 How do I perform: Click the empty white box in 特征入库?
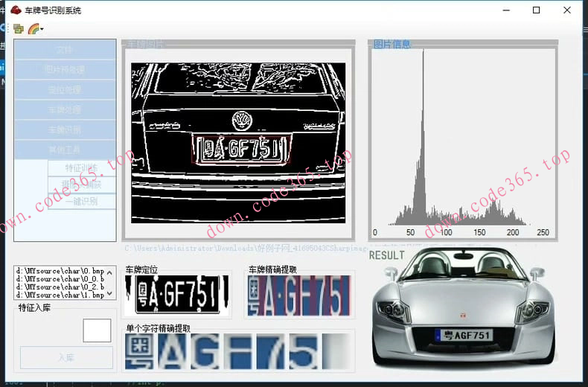tap(97, 330)
